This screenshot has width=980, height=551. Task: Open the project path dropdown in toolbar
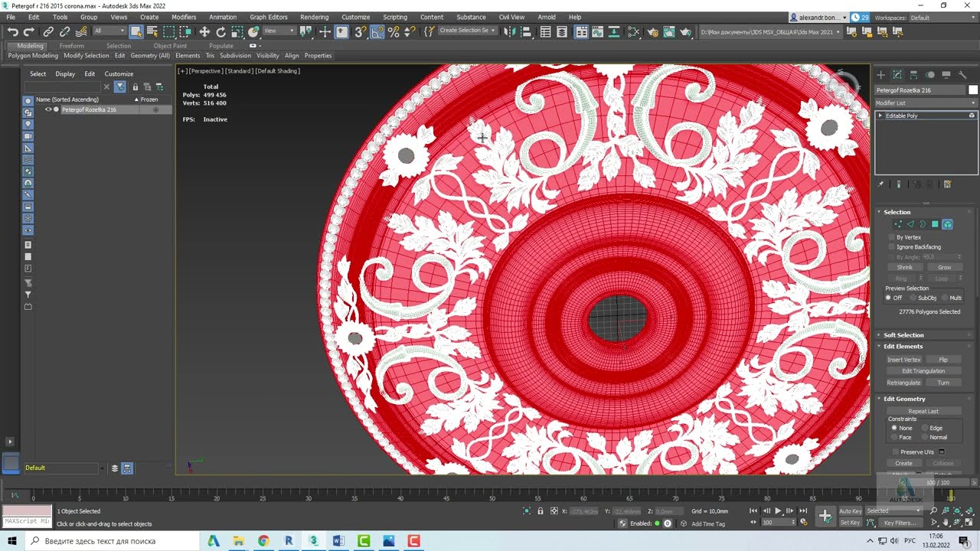769,31
